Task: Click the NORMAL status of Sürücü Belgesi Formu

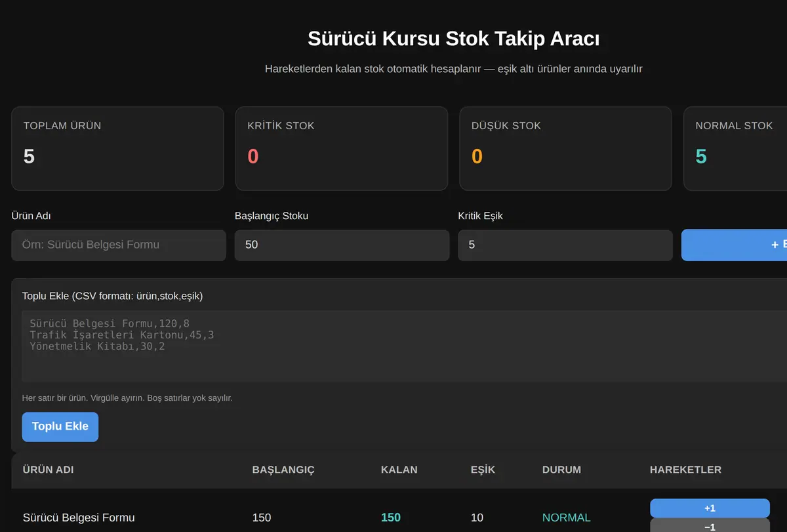Action: pos(567,518)
